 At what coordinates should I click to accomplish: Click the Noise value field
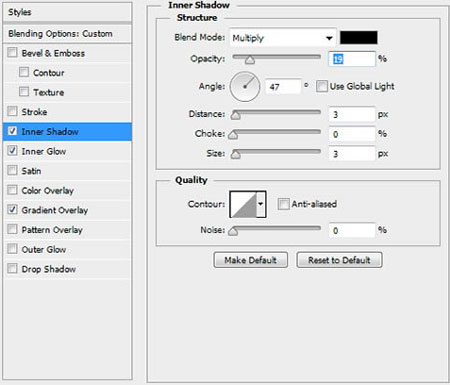tap(352, 230)
